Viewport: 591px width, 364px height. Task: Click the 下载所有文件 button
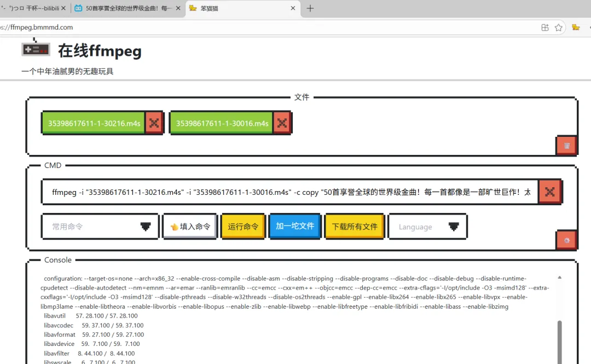click(354, 226)
